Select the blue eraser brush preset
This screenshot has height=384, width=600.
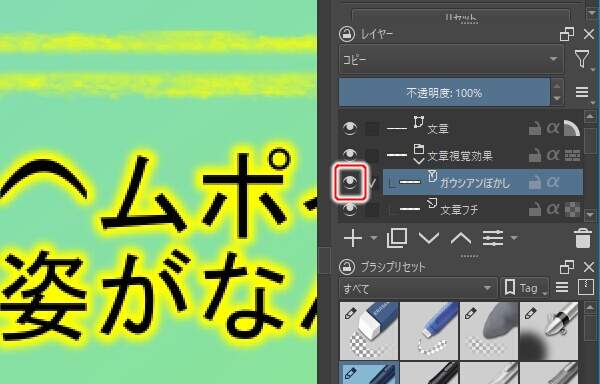(x=429, y=331)
